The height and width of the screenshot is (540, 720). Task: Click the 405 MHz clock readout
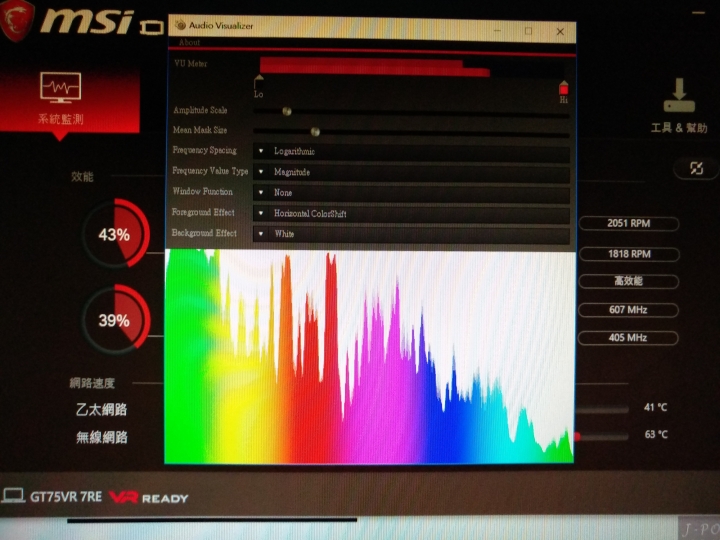(628, 338)
